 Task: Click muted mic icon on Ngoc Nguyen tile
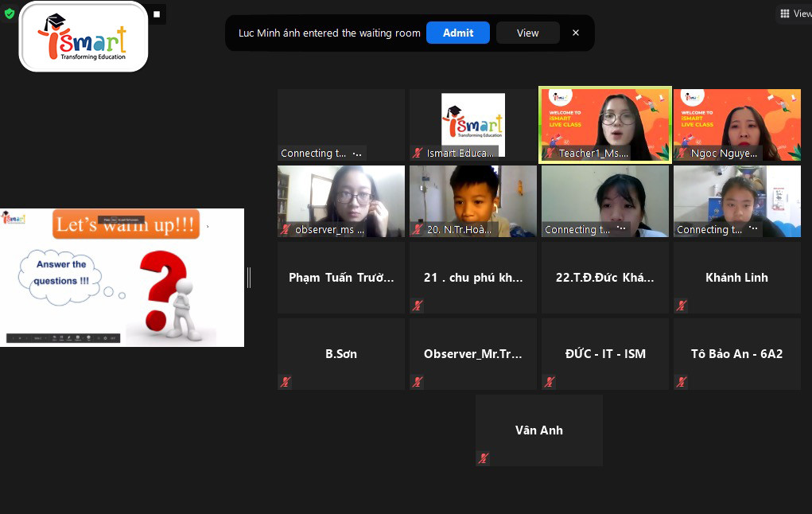click(x=682, y=154)
